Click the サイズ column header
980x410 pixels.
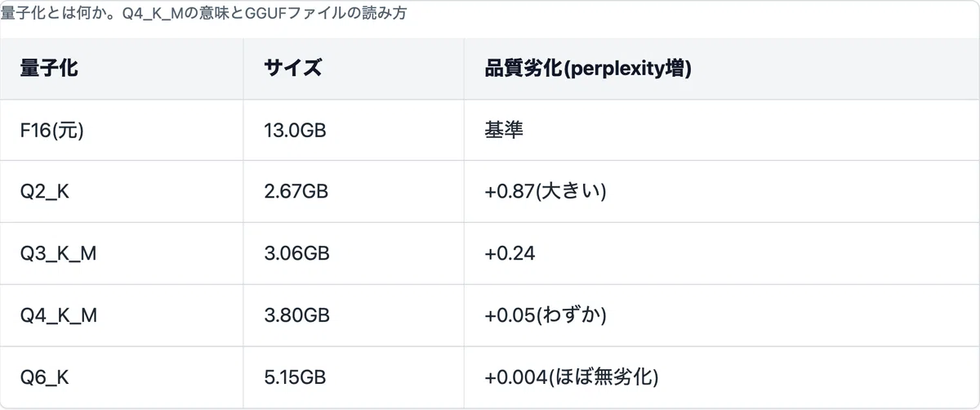[x=292, y=69]
